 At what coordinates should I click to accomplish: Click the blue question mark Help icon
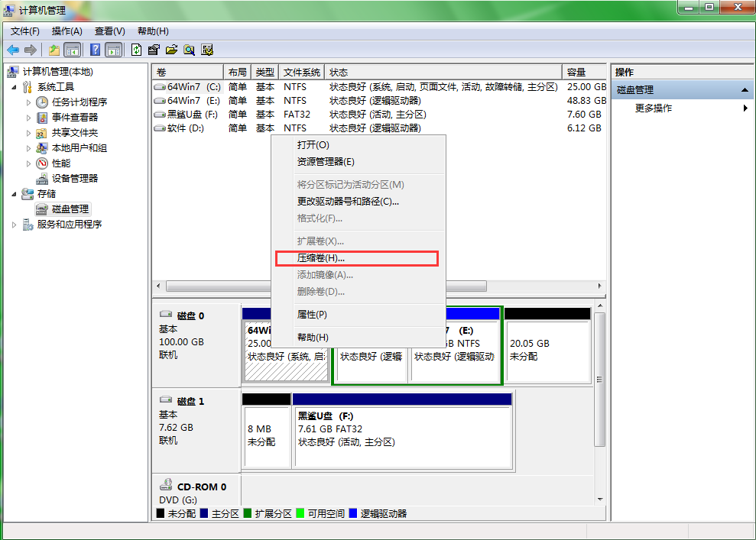click(95, 50)
